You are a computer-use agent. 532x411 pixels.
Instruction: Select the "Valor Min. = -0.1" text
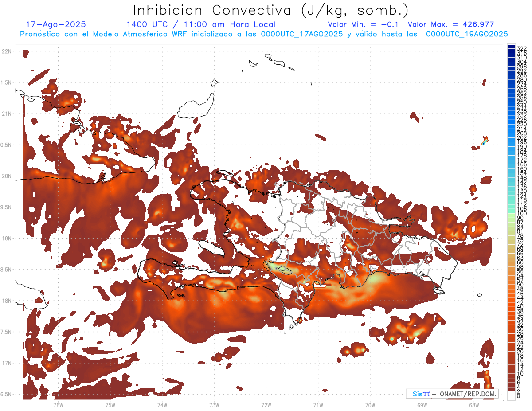(x=364, y=25)
